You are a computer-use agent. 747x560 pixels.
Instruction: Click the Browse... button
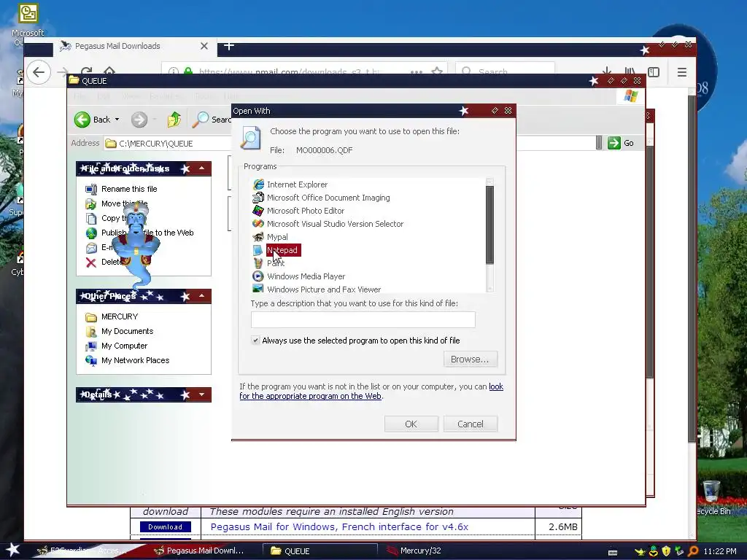(x=470, y=359)
